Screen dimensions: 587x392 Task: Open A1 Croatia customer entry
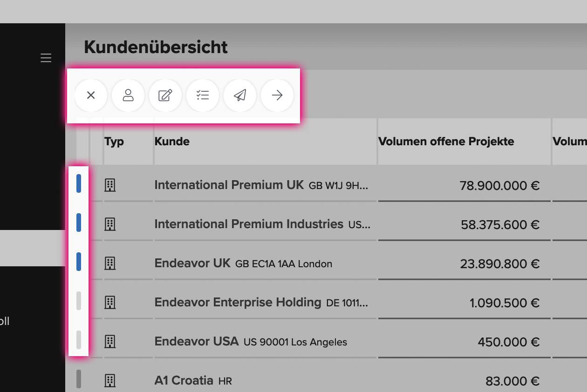pos(184,380)
